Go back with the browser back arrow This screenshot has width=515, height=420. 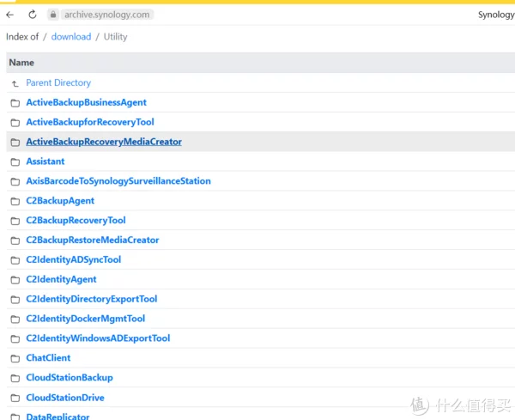pos(9,15)
